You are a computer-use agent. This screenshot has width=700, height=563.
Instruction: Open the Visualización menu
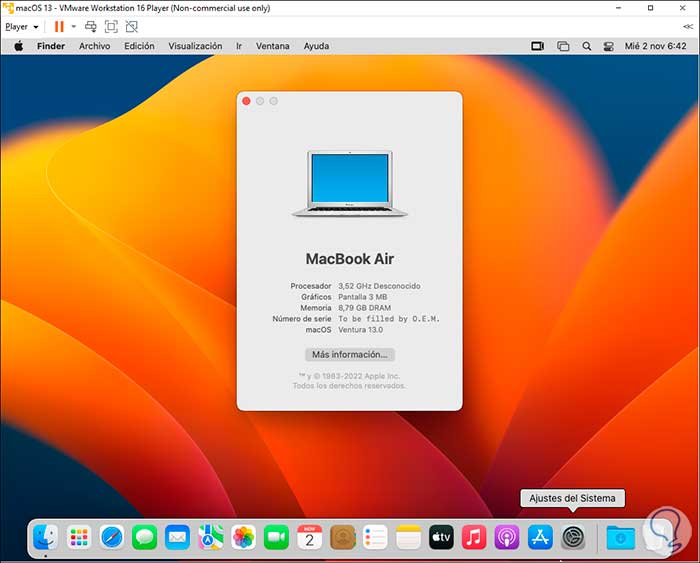tap(195, 46)
